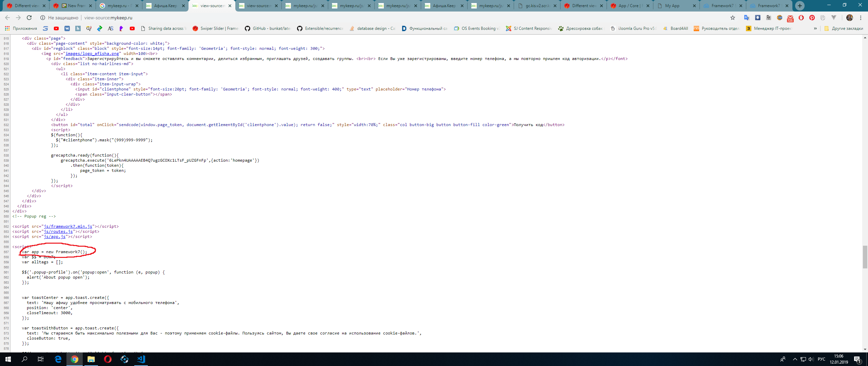Open the 'Приложения' apps shortcut

point(21,28)
